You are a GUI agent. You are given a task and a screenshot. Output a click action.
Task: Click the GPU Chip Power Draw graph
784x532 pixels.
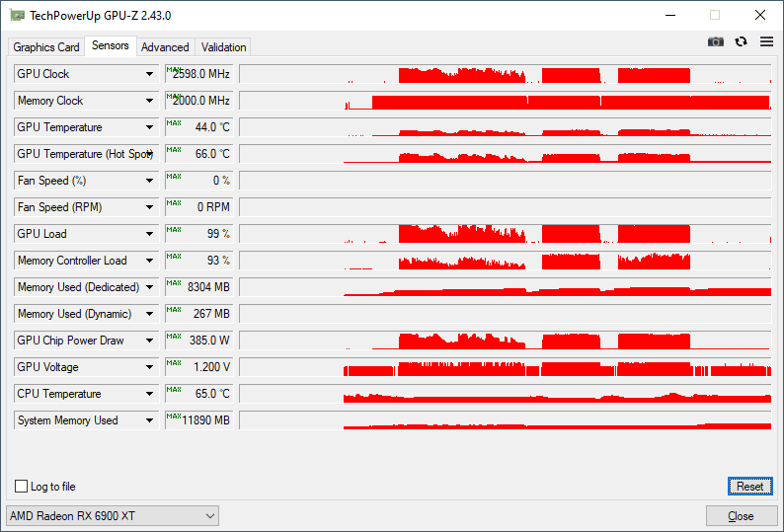pyautogui.click(x=506, y=341)
